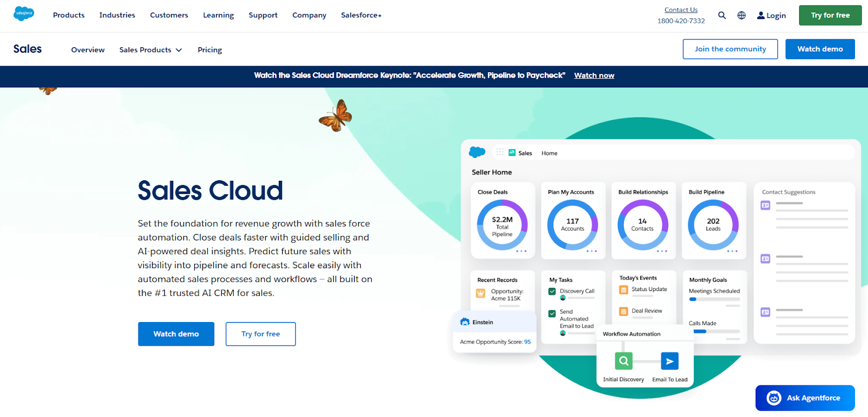868x417 pixels.
Task: Click the 202 Leads donut chart
Action: pos(713,225)
